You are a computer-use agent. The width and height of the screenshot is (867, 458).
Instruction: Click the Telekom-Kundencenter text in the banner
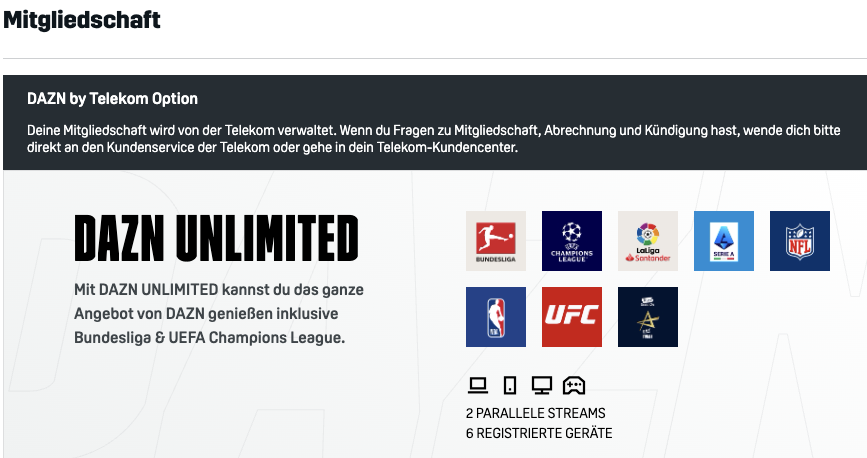click(447, 148)
